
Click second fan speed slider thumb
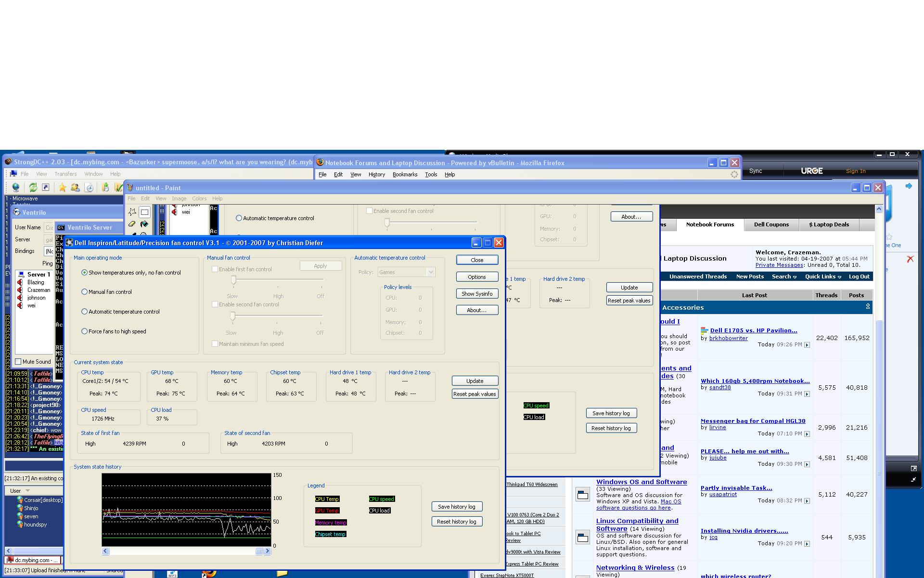click(233, 316)
